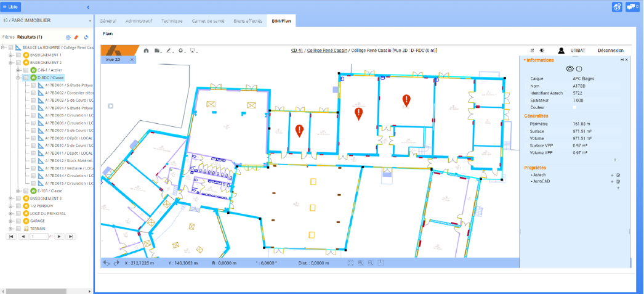
Task: Click the Liste button
Action: coord(10,7)
